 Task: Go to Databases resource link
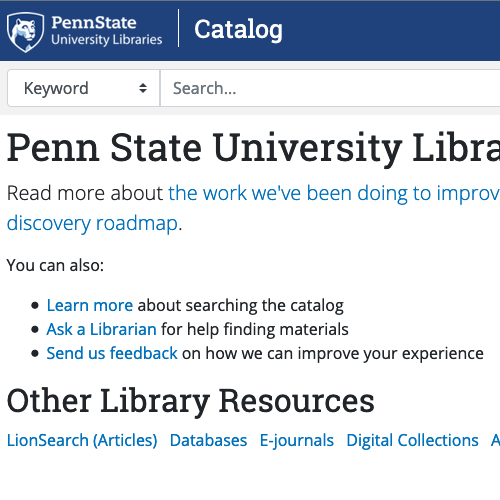(208, 440)
